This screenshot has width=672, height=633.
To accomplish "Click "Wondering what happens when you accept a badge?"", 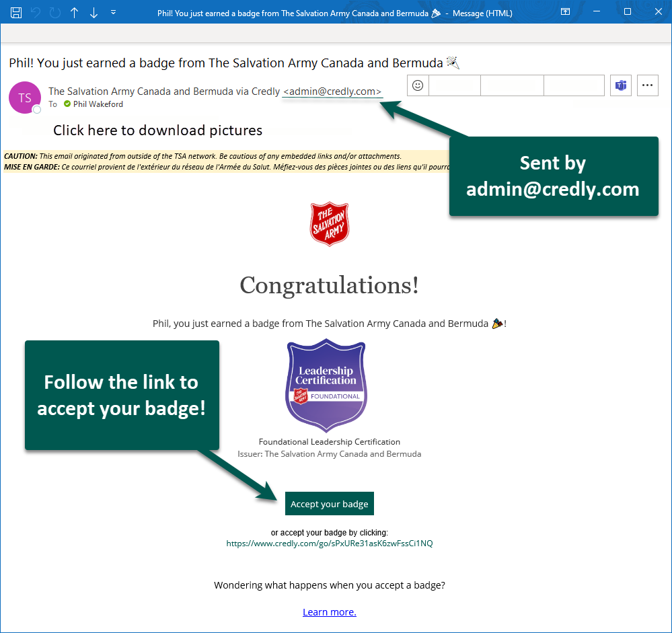I will click(329, 585).
